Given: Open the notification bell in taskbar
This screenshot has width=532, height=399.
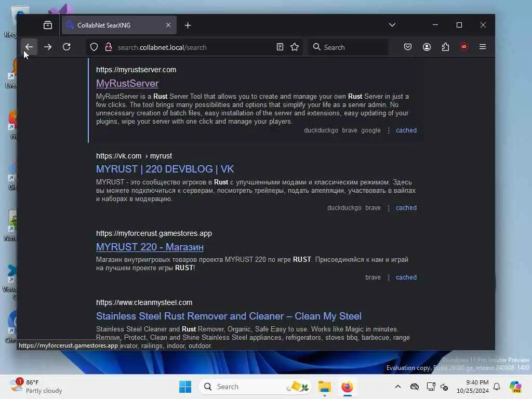Looking at the screenshot, I should click(x=497, y=387).
